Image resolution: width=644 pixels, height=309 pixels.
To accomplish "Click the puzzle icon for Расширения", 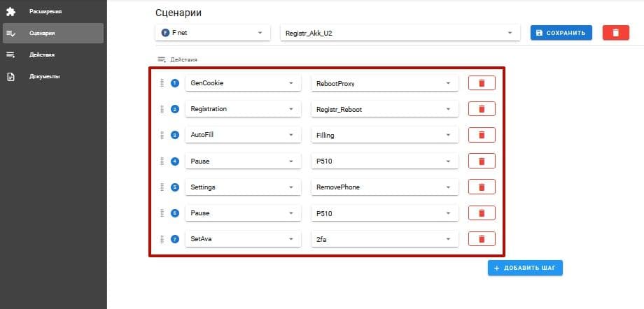I will [x=10, y=11].
